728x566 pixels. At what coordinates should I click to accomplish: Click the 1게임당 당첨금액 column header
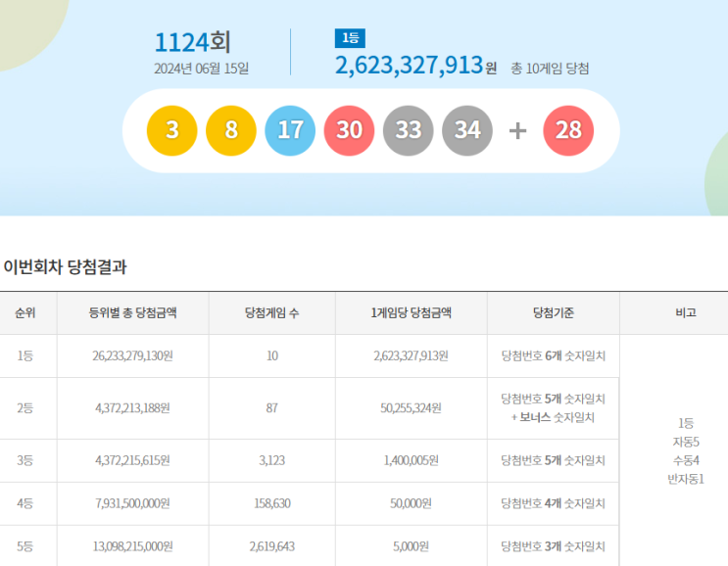411,312
